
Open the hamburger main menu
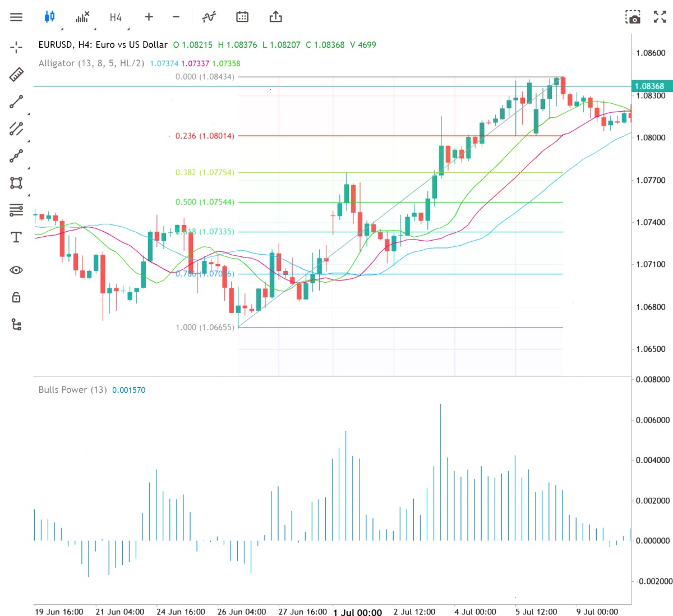pyautogui.click(x=16, y=17)
